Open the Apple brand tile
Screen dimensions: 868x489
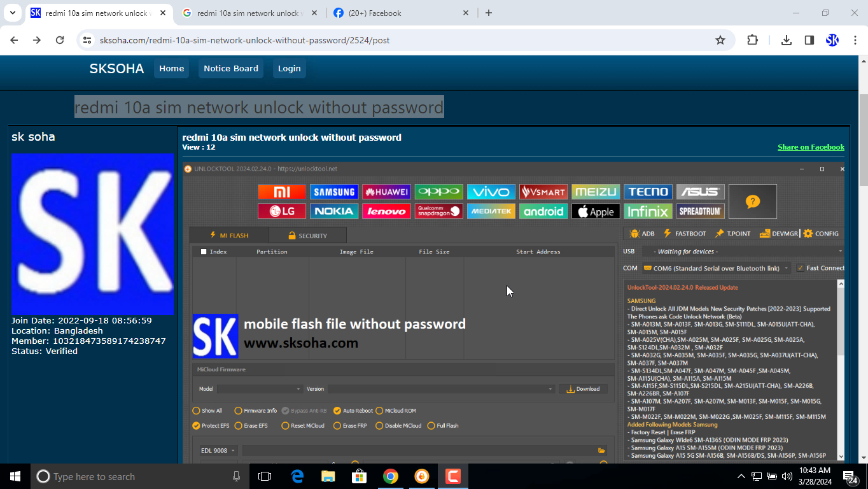click(x=595, y=211)
